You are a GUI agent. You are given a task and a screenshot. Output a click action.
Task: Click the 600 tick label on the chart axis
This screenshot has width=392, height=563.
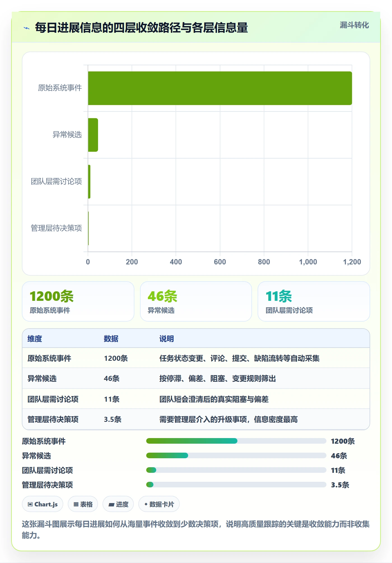pos(220,262)
